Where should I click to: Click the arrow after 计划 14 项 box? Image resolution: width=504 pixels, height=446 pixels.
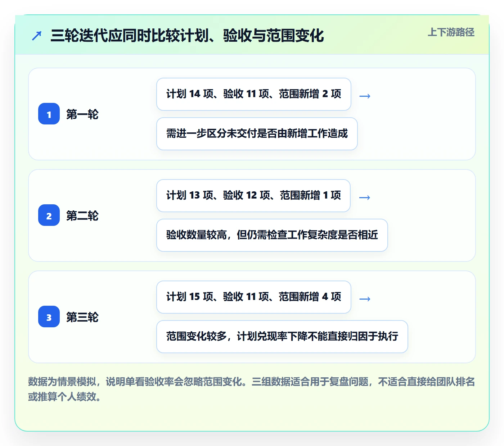[x=365, y=96]
